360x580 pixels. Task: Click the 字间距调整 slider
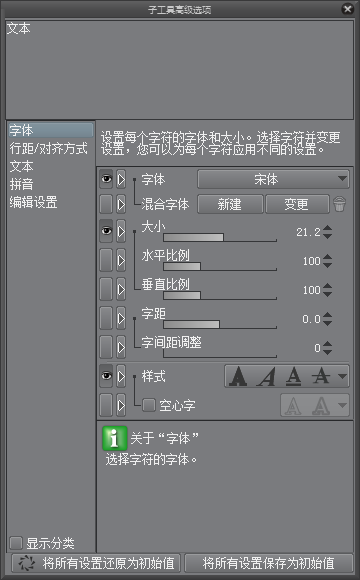pos(220,353)
